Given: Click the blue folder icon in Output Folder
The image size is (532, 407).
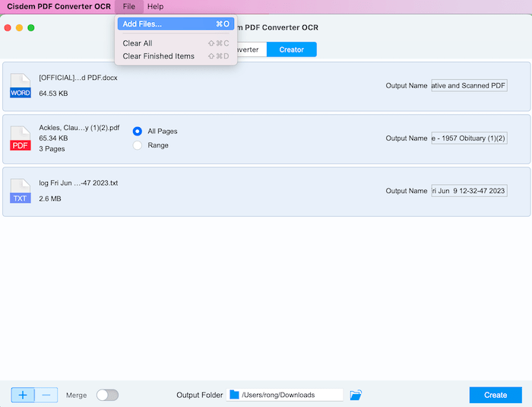Looking at the screenshot, I should click(x=234, y=395).
